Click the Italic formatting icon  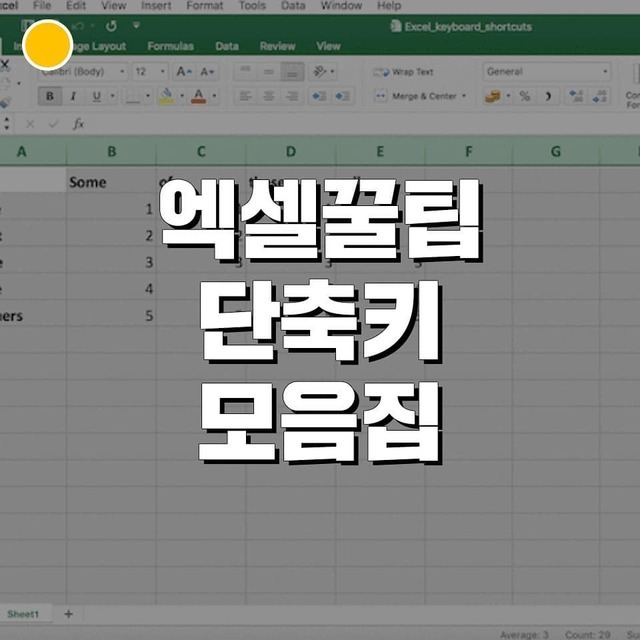pos(72,97)
